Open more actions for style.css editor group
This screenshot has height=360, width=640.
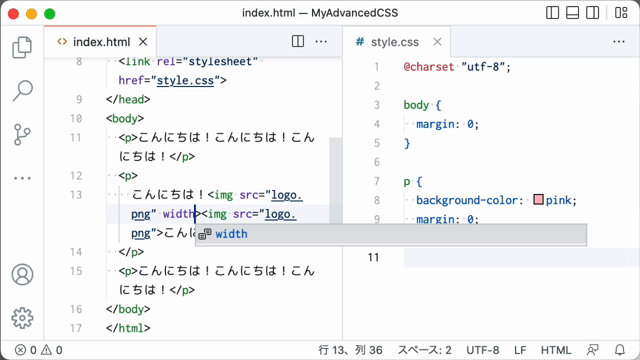pos(619,41)
